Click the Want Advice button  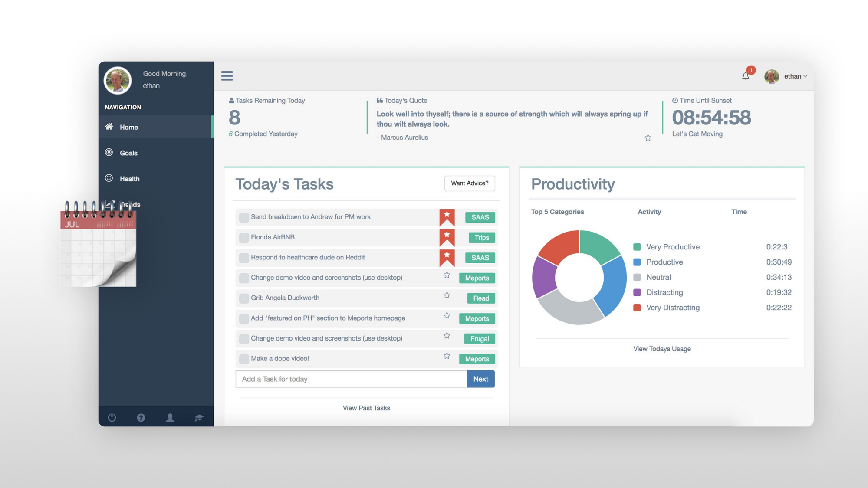coord(469,183)
